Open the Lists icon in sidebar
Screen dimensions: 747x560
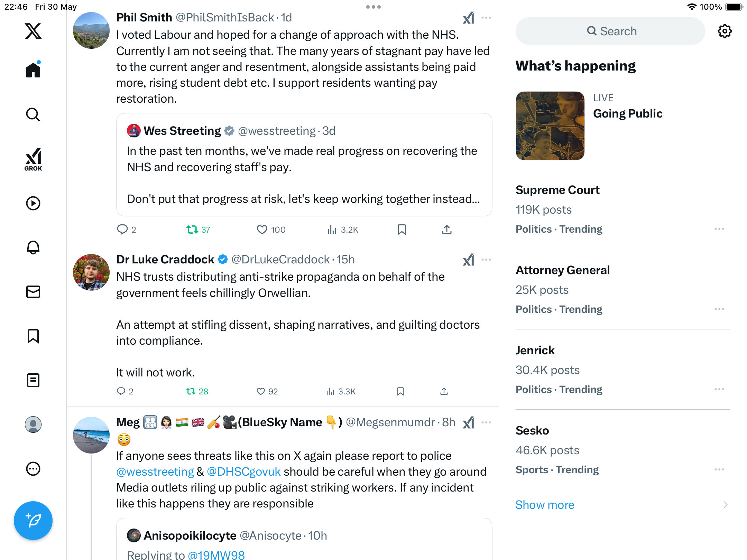(33, 380)
